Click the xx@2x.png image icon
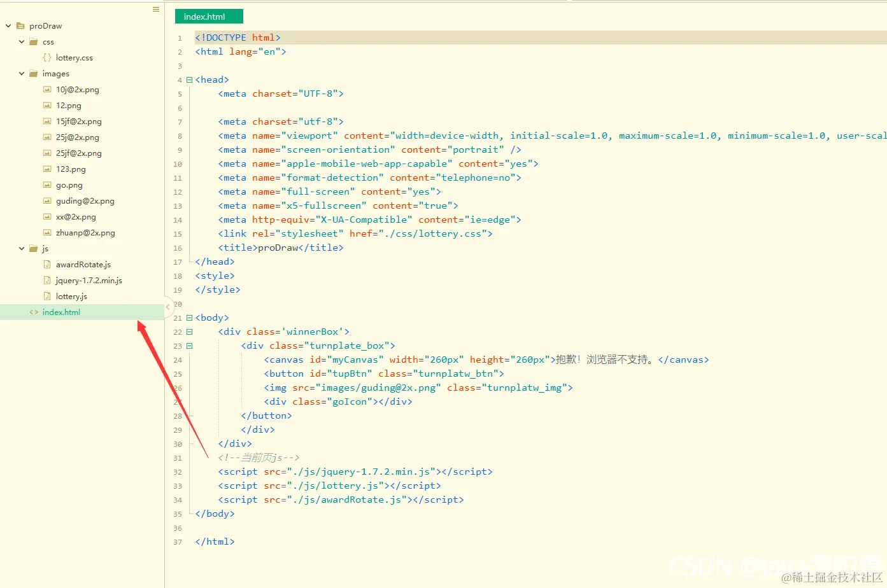The image size is (887, 588). point(47,217)
